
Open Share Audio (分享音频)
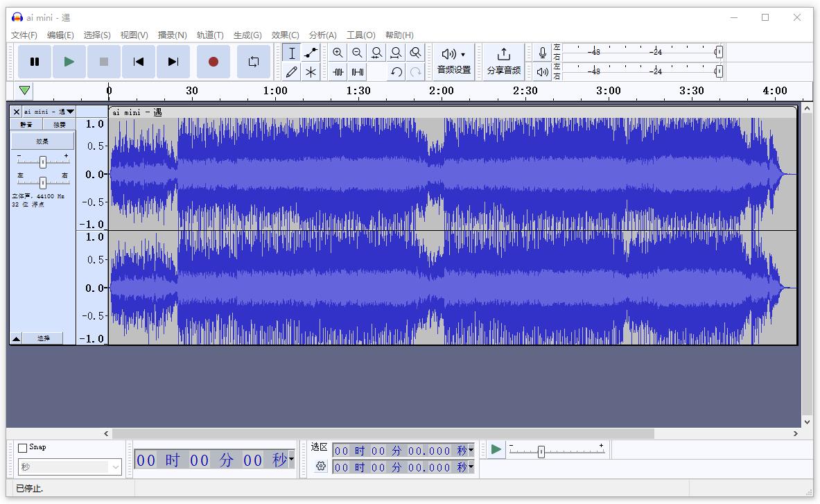504,61
